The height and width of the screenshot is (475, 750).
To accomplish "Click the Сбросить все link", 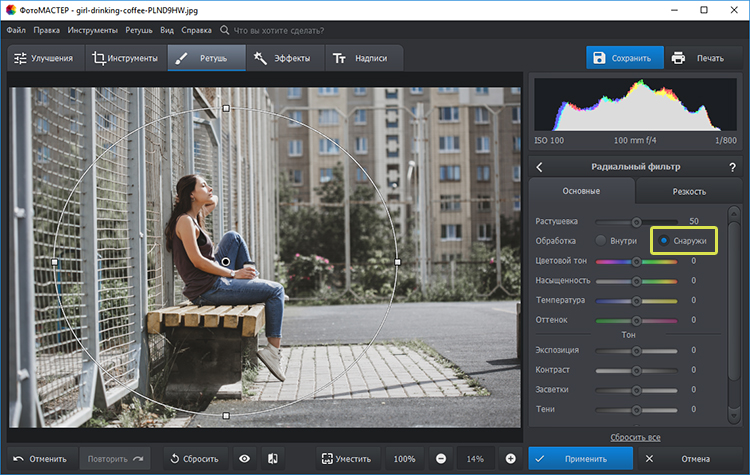I will pyautogui.click(x=635, y=437).
